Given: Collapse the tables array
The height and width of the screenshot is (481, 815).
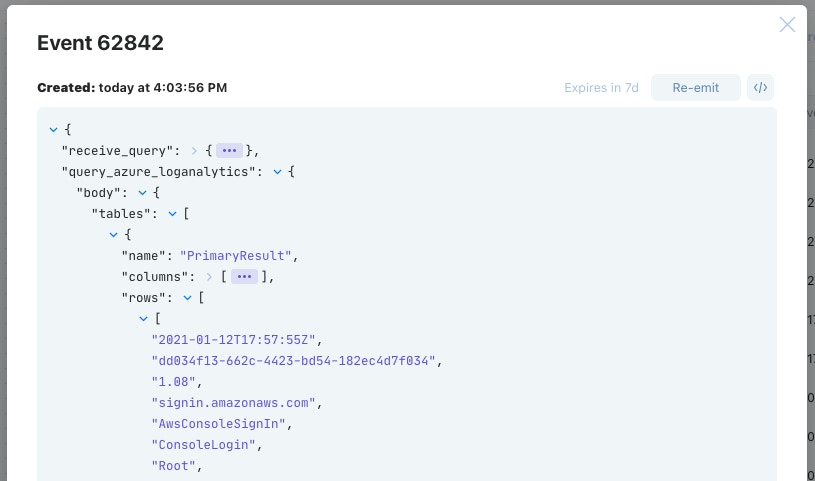Looking at the screenshot, I should coord(172,214).
